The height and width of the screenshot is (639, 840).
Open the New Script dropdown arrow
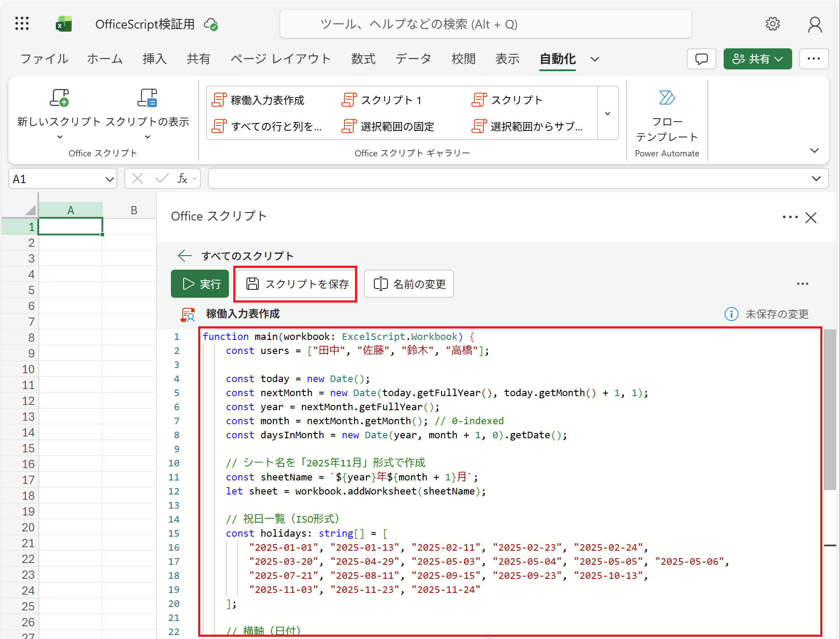tap(59, 137)
